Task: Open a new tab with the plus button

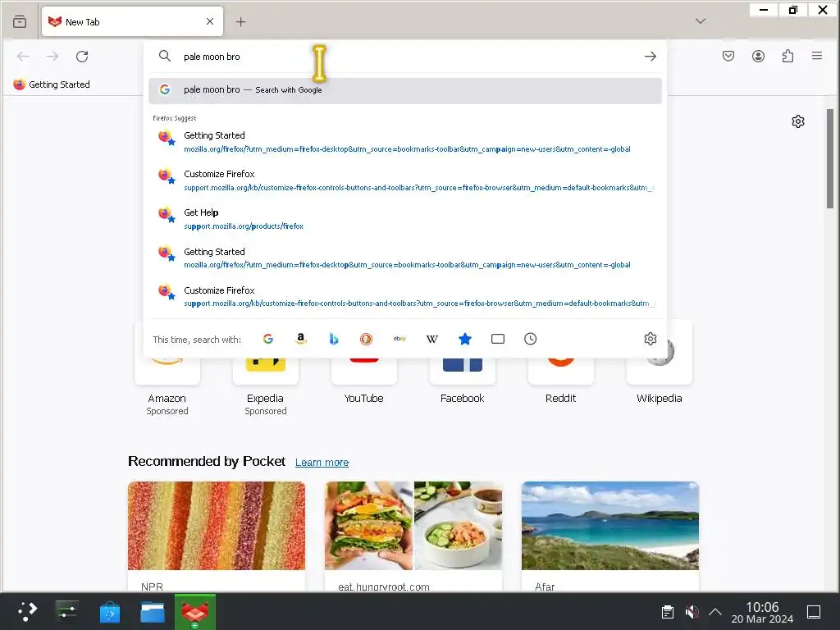Action: pos(240,21)
